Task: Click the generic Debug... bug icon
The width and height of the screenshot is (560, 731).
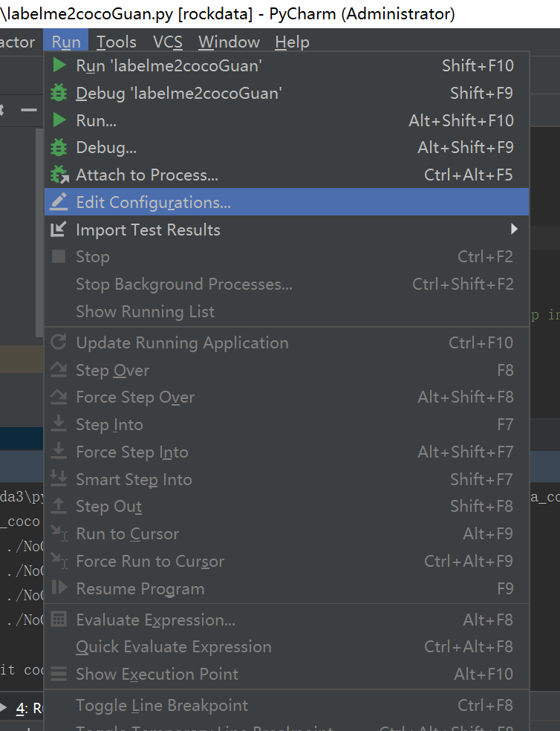Action: tap(59, 148)
